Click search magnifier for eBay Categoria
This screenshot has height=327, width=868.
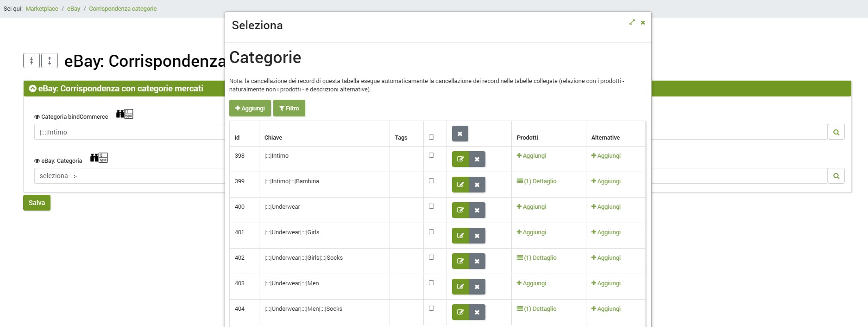pyautogui.click(x=836, y=176)
